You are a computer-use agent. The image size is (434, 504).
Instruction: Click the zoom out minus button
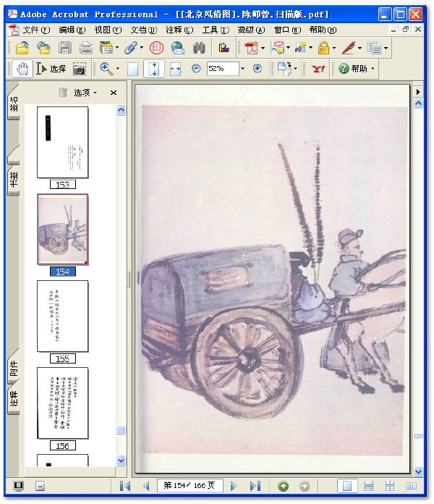(x=196, y=69)
